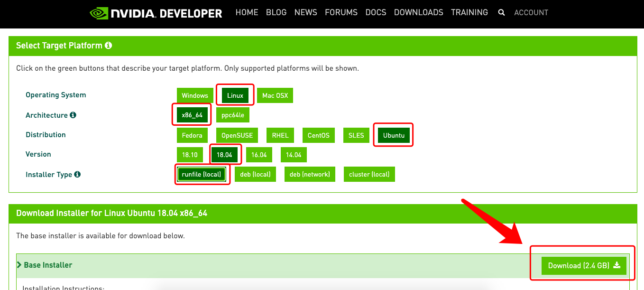Click the info icon beside Select Target Platform

pos(108,46)
